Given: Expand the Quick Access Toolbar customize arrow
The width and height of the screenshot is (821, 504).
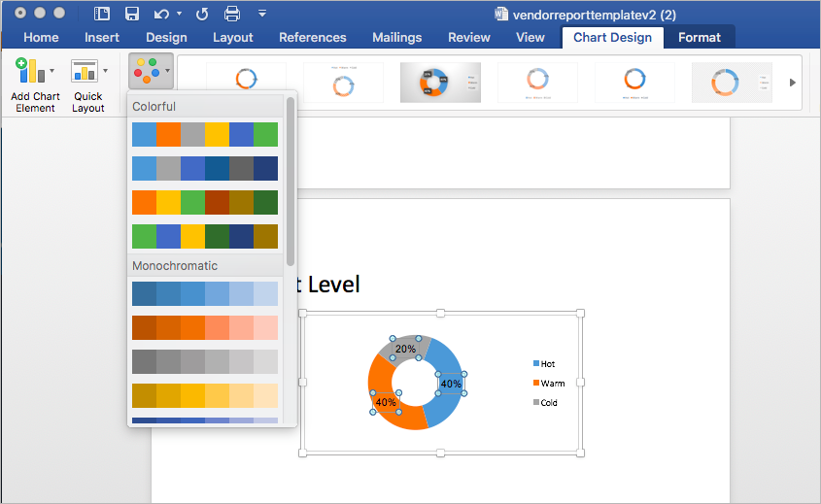Looking at the screenshot, I should pos(262,14).
